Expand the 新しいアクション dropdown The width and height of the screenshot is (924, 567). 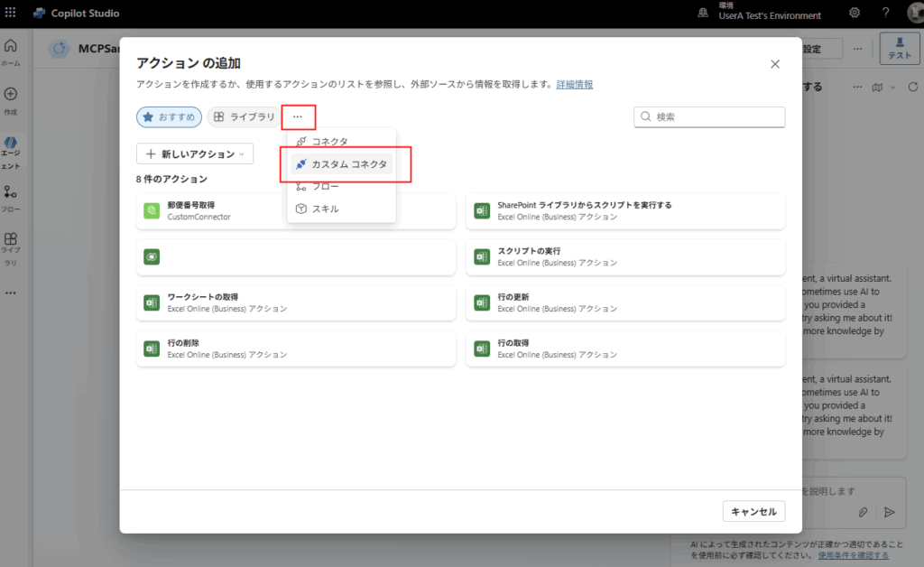[x=195, y=153]
